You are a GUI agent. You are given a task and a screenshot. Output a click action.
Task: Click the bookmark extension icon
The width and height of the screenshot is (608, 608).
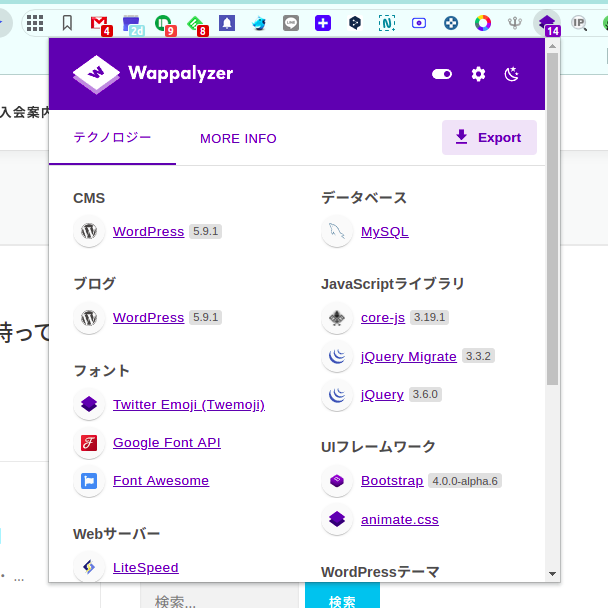pos(67,23)
